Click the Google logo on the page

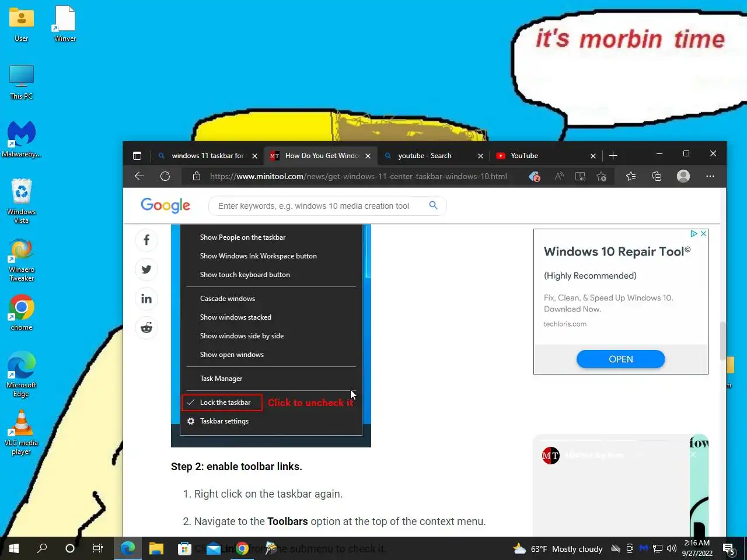click(x=166, y=205)
